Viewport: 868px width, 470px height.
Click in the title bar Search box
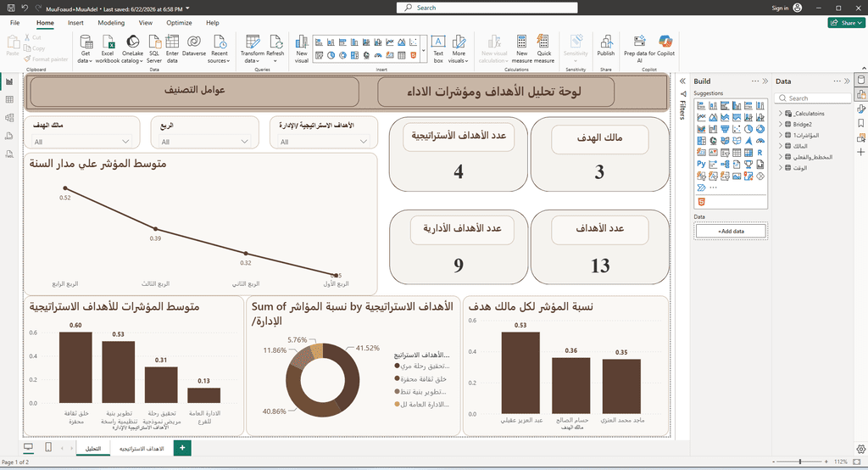point(487,8)
